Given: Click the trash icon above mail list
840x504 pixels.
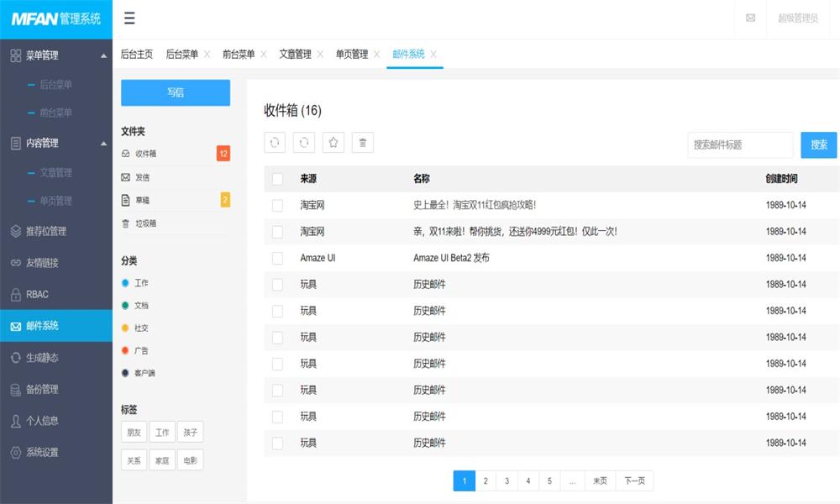Looking at the screenshot, I should point(362,143).
